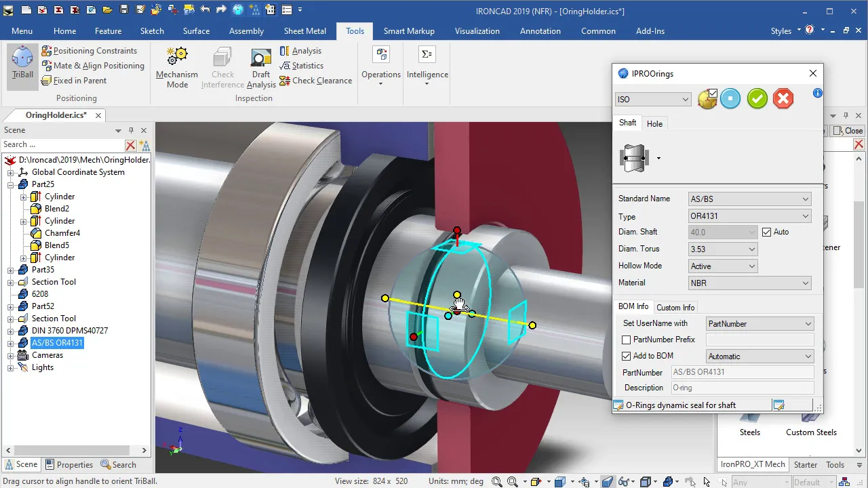Switch to the Hole tab

(x=654, y=123)
